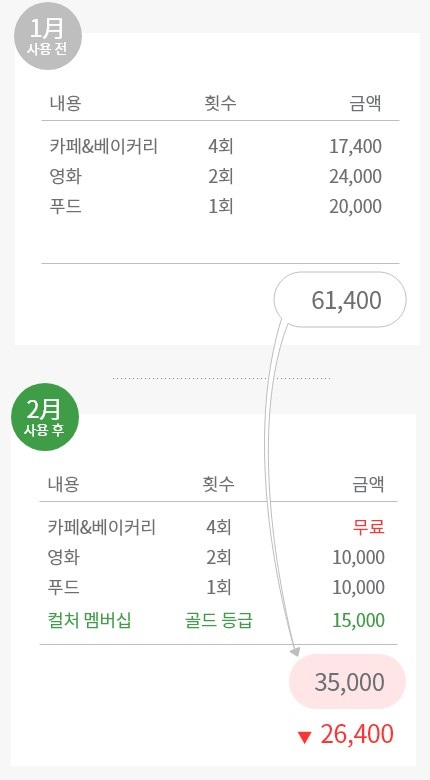
Task: Click the 횟수 header in February table
Action: point(218,484)
